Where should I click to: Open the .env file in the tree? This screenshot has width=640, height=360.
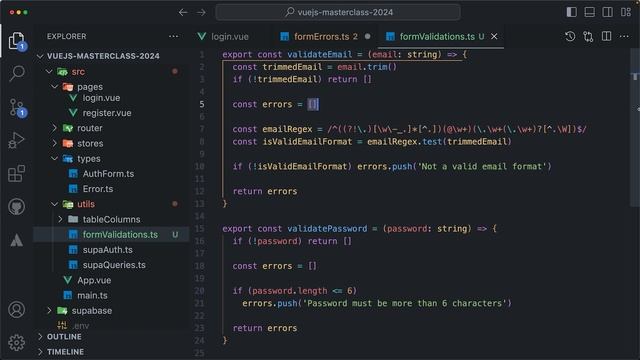point(81,326)
